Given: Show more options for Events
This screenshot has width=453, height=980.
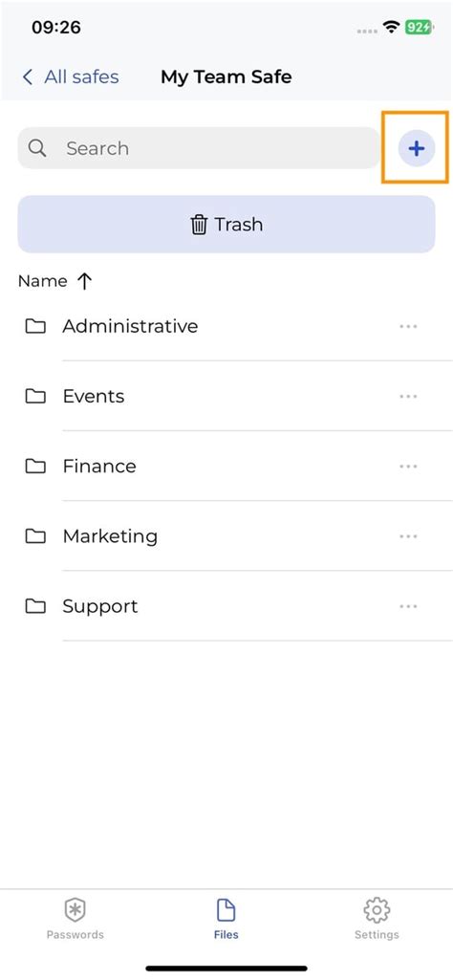Looking at the screenshot, I should coord(408,396).
